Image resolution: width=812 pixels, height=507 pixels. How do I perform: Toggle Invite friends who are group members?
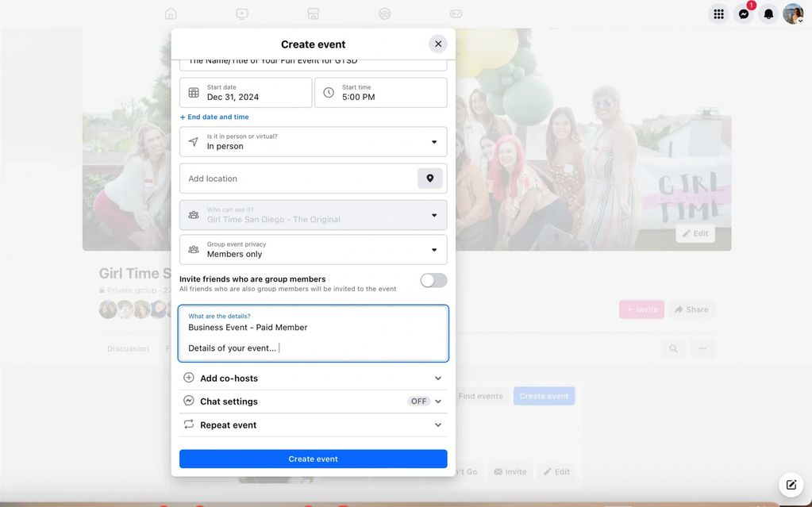click(x=433, y=280)
